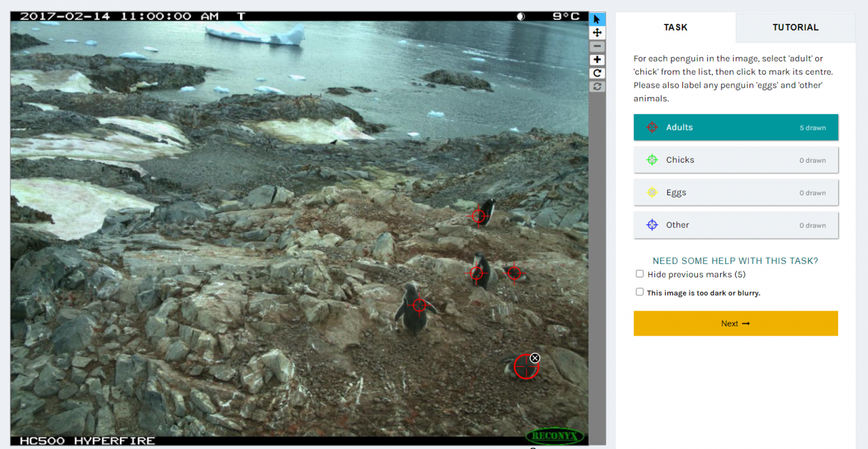Choose the Adults marking type
The width and height of the screenshot is (868, 449).
tap(736, 128)
